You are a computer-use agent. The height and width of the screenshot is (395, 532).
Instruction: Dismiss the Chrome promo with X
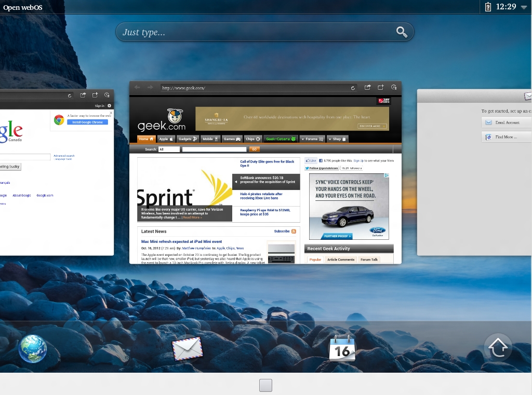111,113
